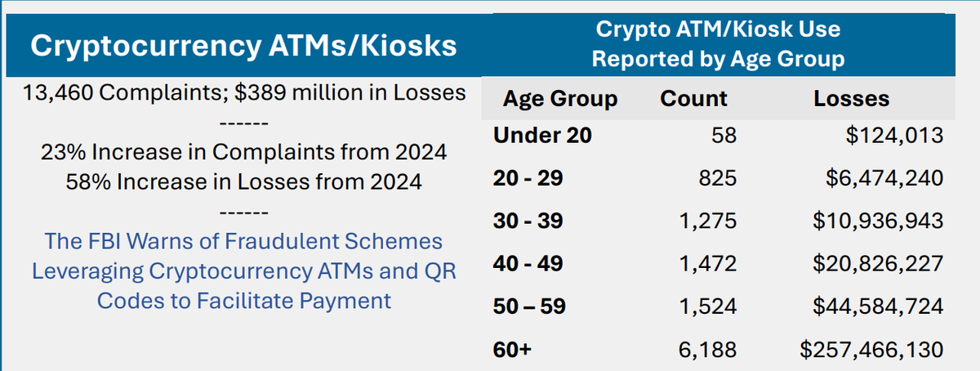Select the Age Group column header
This screenshot has height=371, width=980.
click(x=560, y=100)
